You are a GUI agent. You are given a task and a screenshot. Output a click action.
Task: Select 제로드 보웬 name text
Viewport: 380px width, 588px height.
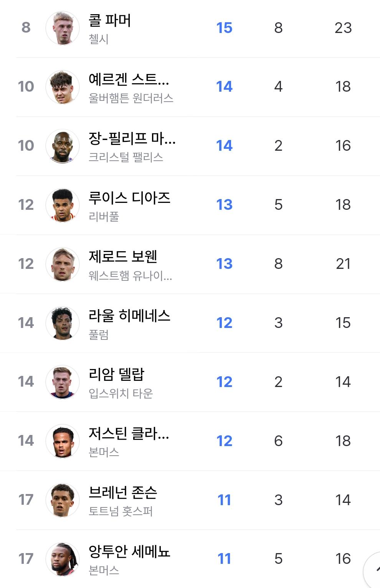[123, 256]
